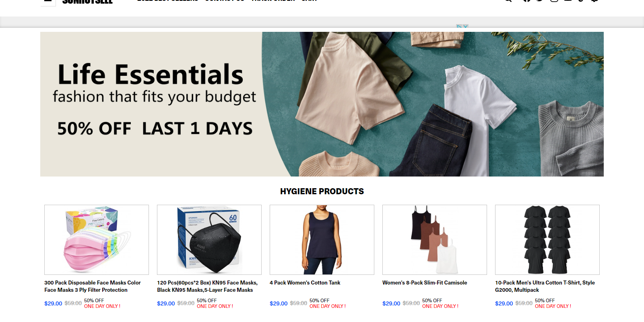Open the 10-Pack Men's Ultra Cotton T-Shirt link

(x=545, y=286)
